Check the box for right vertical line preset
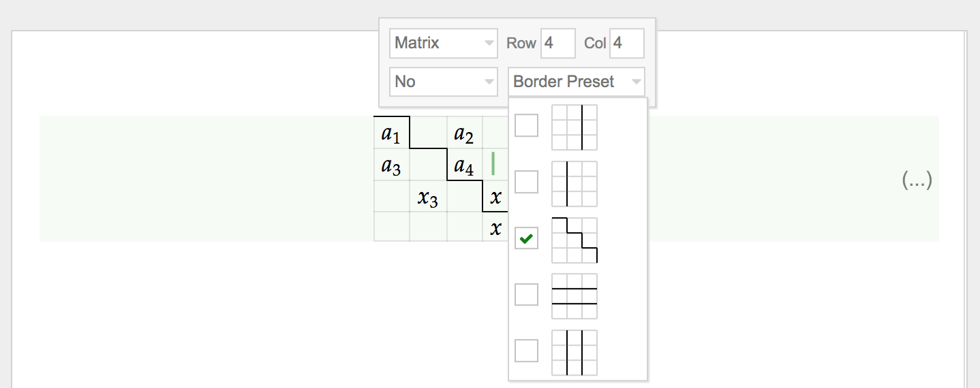Screen dimensions: 980x388 (526, 125)
